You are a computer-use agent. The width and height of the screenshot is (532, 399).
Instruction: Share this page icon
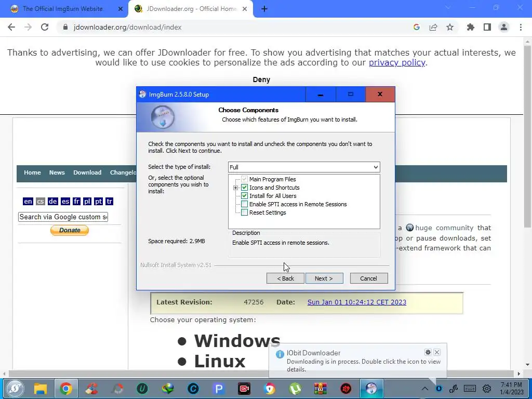coord(433,27)
